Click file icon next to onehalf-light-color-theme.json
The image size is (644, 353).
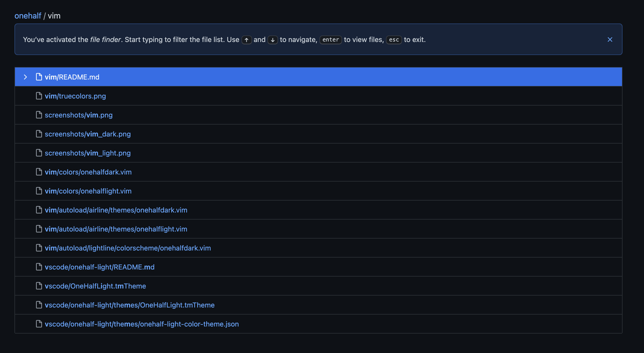tap(39, 324)
